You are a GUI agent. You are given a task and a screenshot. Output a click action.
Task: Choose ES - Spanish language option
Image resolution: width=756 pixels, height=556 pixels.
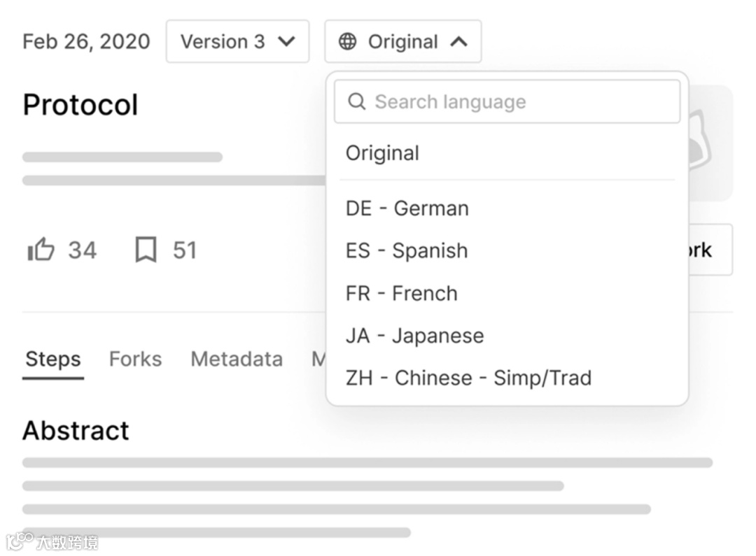407,251
